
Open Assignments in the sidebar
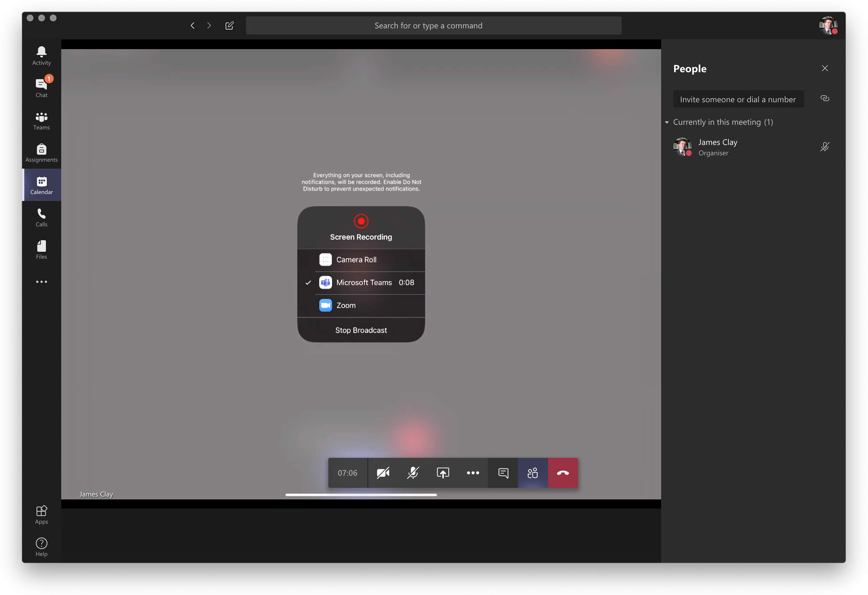(x=41, y=153)
